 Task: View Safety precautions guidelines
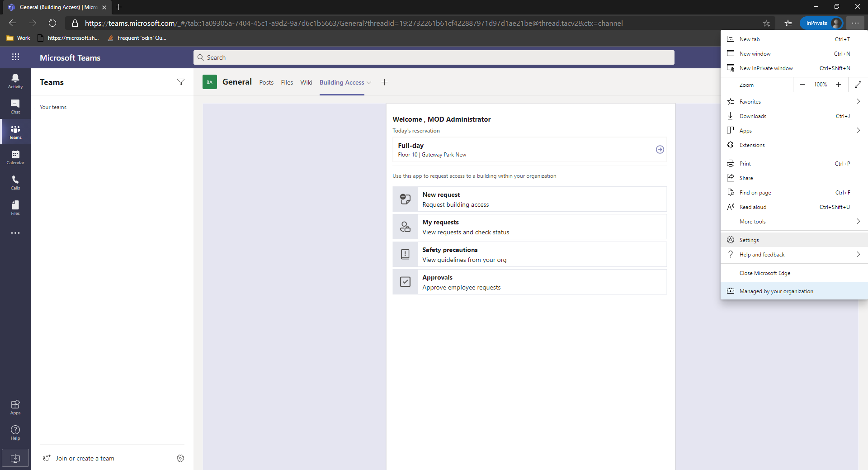tap(529, 254)
